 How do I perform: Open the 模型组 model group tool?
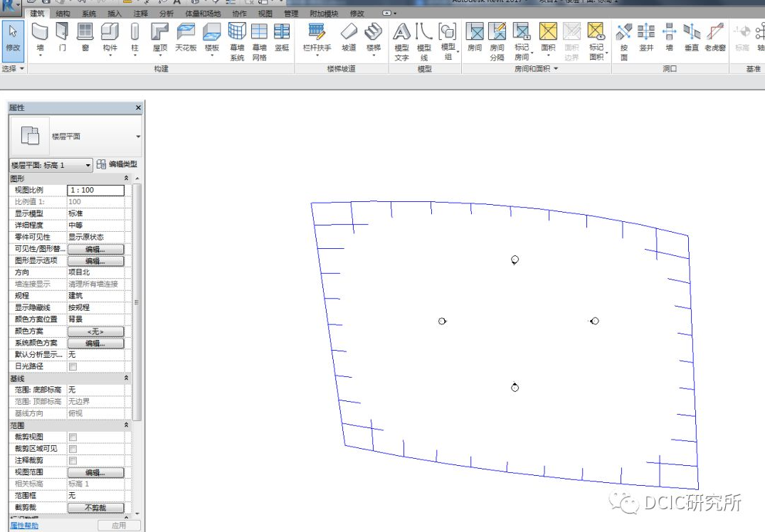coord(448,42)
